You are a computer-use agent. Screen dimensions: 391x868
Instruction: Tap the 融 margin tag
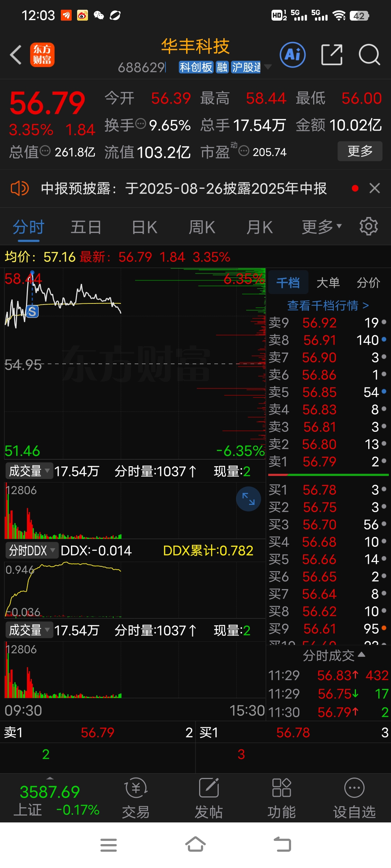(x=222, y=67)
